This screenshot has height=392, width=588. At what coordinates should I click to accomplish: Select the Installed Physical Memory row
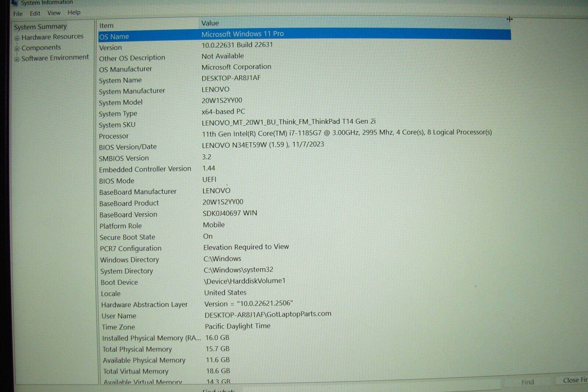(x=151, y=338)
